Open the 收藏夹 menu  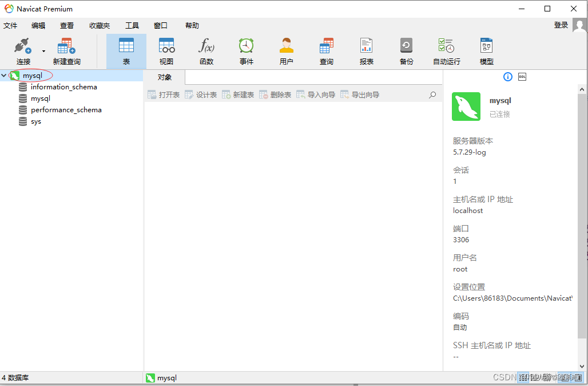(x=100, y=26)
